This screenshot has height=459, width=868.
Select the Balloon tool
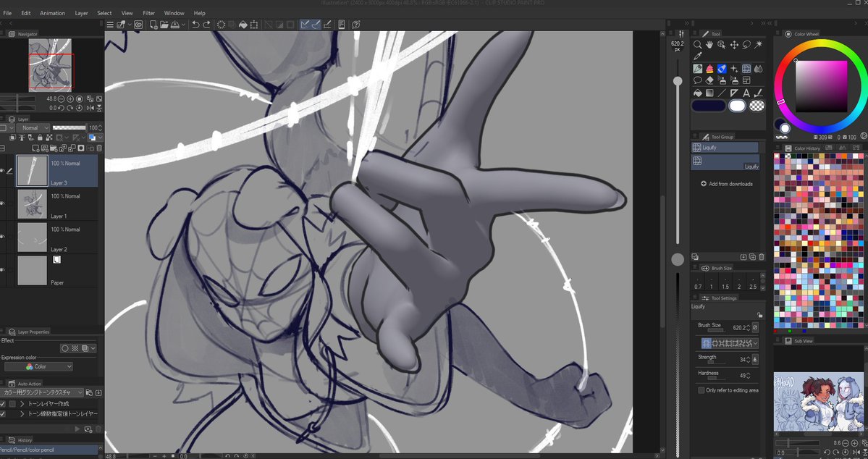[x=697, y=81]
